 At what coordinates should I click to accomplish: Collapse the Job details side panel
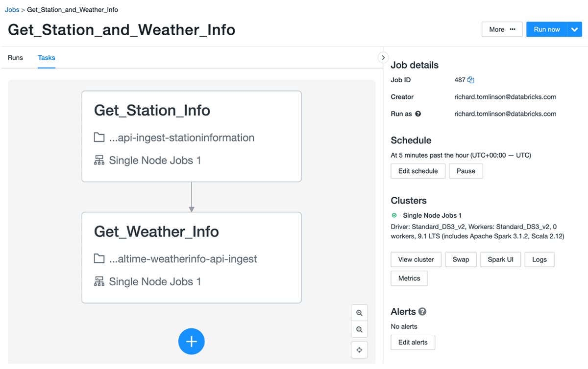[383, 58]
